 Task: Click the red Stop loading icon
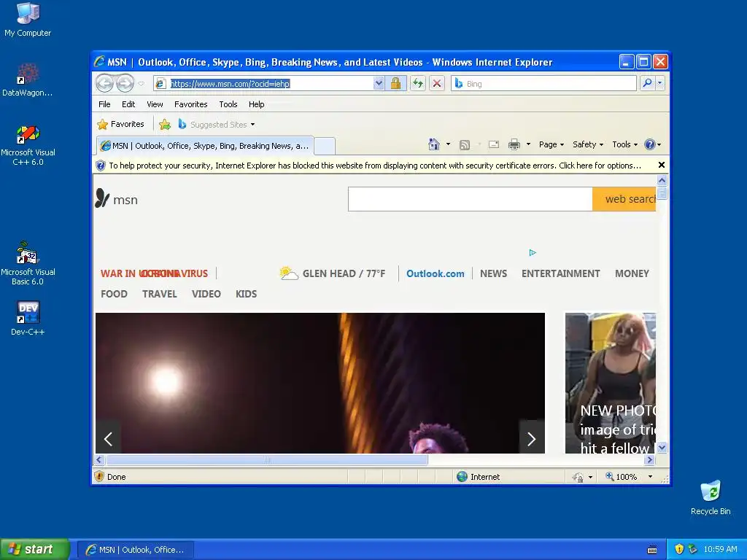click(x=436, y=83)
